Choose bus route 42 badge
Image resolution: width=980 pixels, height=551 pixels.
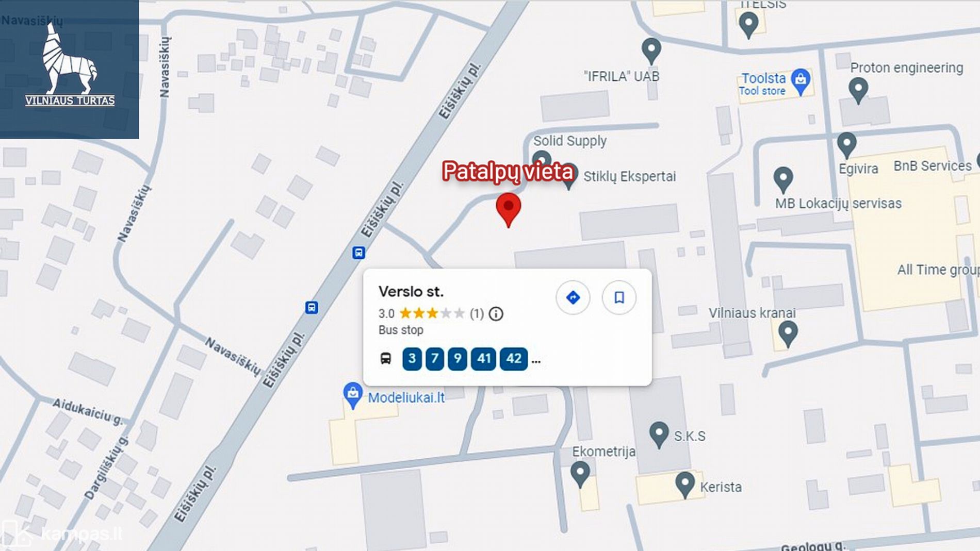pos(514,359)
